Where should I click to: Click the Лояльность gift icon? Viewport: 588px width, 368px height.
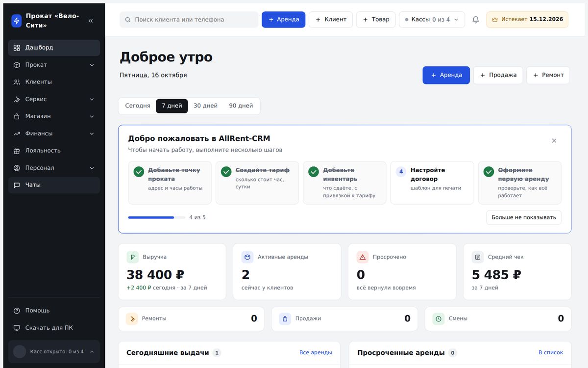click(17, 151)
